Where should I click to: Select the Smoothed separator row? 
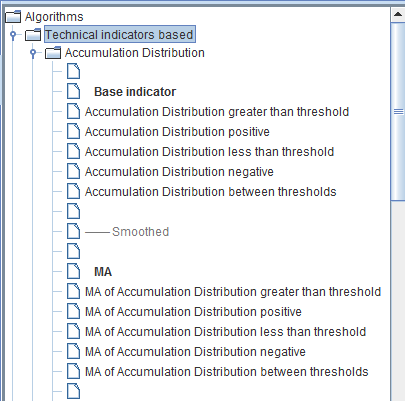pyautogui.click(x=127, y=232)
